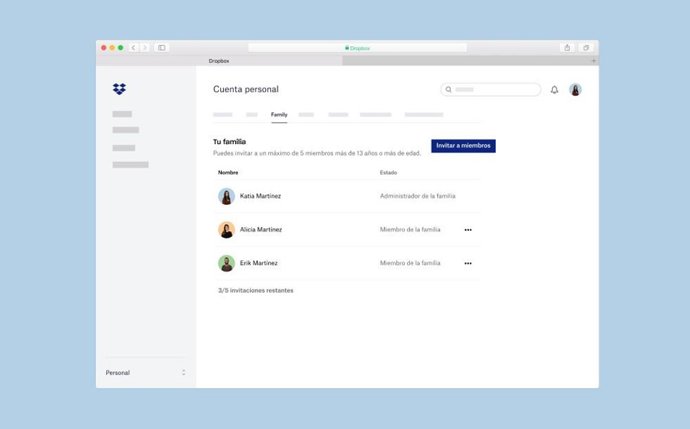Open the account avatar menu
This screenshot has width=690, height=429.
tap(575, 90)
